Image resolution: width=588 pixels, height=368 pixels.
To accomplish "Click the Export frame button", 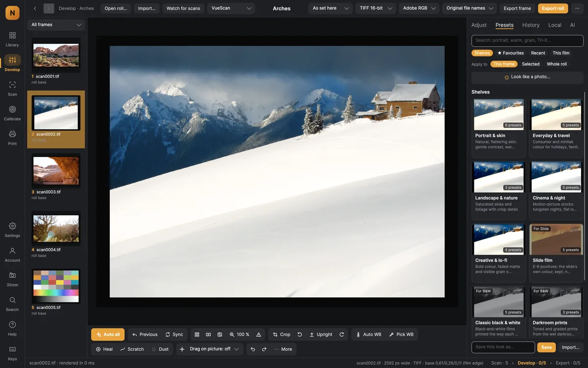I will (517, 8).
